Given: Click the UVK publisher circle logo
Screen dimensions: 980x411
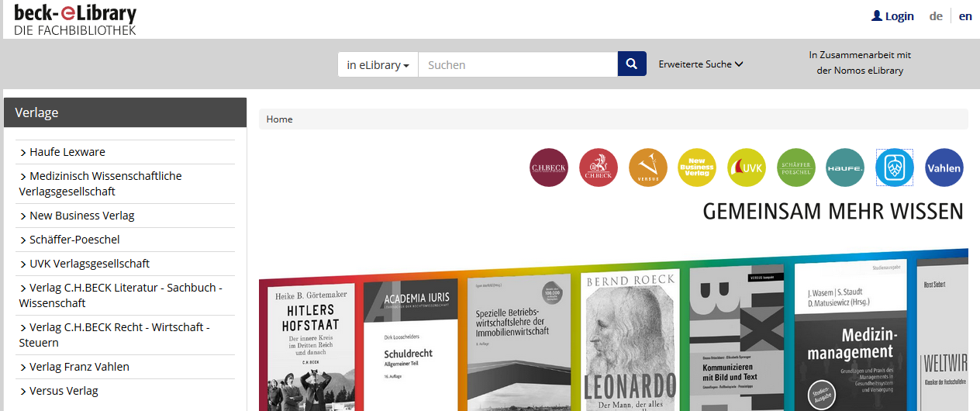Looking at the screenshot, I should coord(747,168).
